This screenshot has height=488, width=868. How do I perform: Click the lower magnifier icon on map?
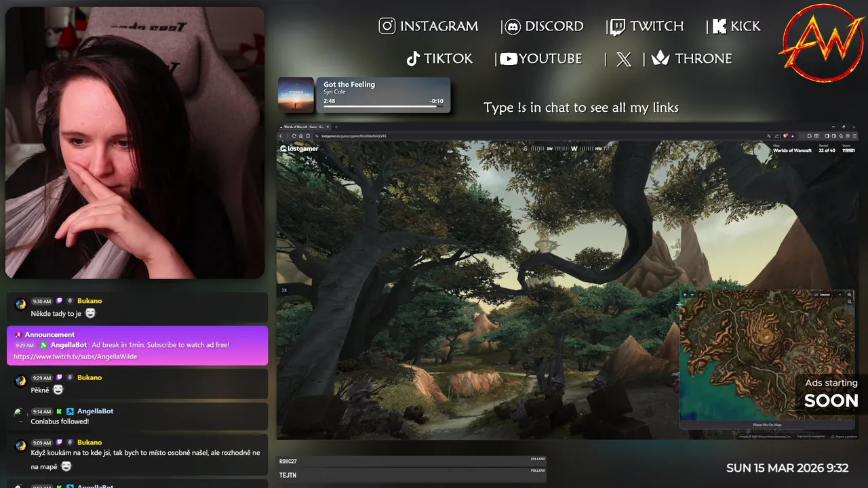point(850,302)
